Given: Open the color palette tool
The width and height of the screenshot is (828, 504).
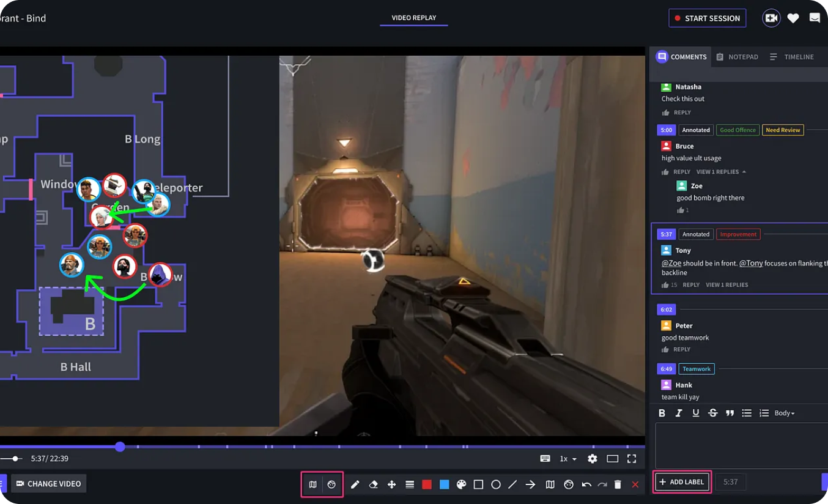Looking at the screenshot, I should (462, 484).
